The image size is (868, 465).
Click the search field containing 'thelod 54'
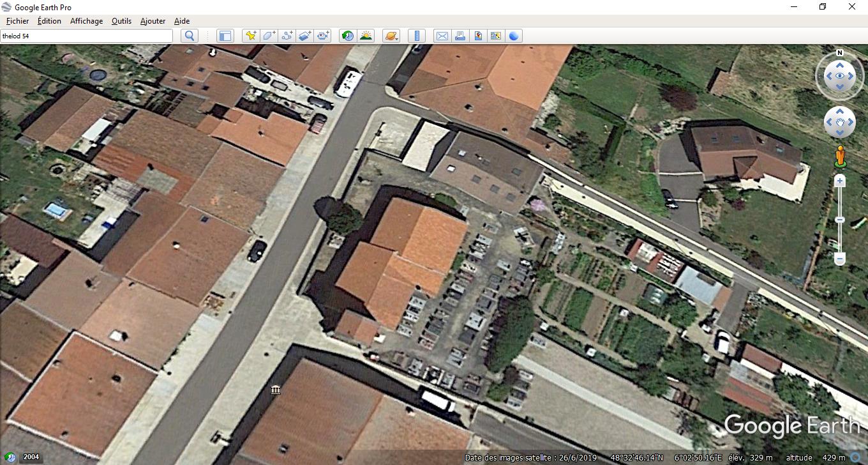86,36
